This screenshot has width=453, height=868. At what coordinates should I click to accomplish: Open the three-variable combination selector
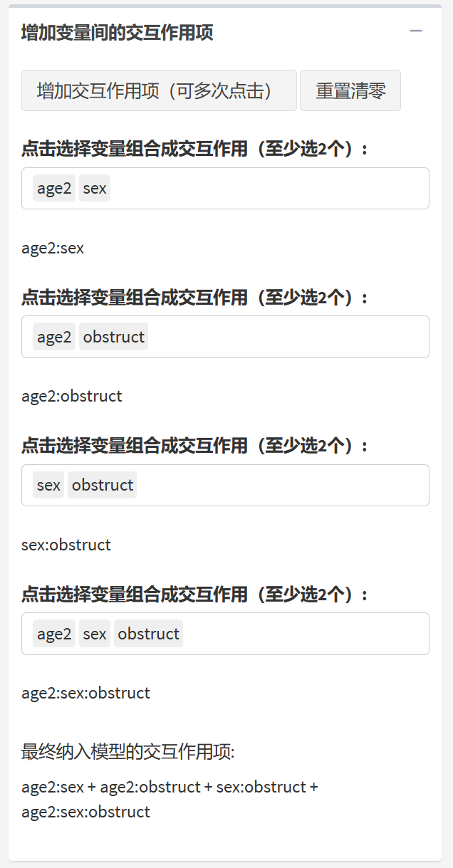click(x=306, y=634)
